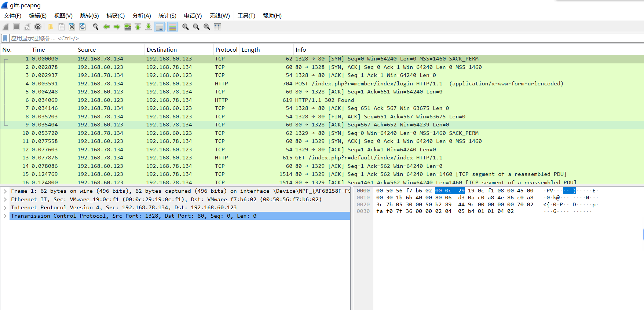Save this capture file
The height and width of the screenshot is (310, 644).
[61, 27]
